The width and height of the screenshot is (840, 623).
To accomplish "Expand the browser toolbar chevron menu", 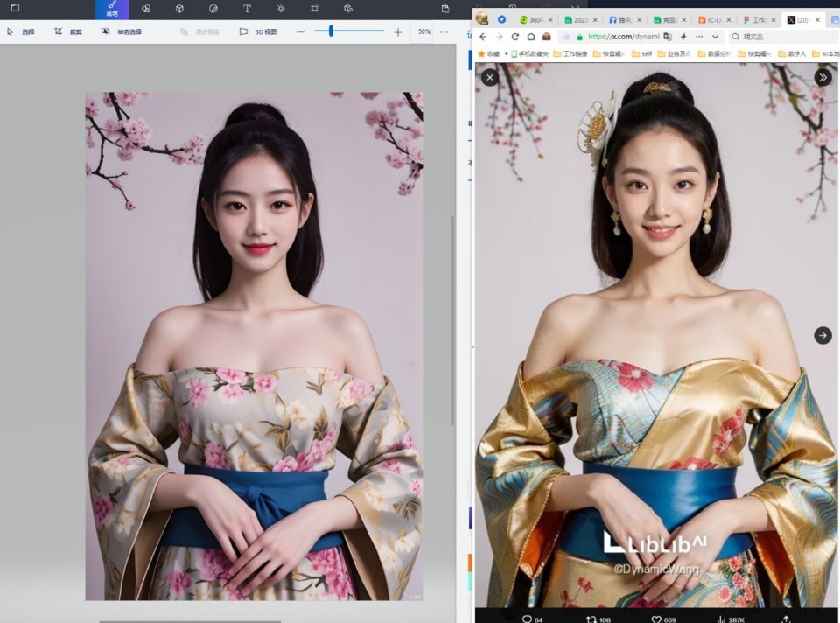I will pyautogui.click(x=714, y=36).
